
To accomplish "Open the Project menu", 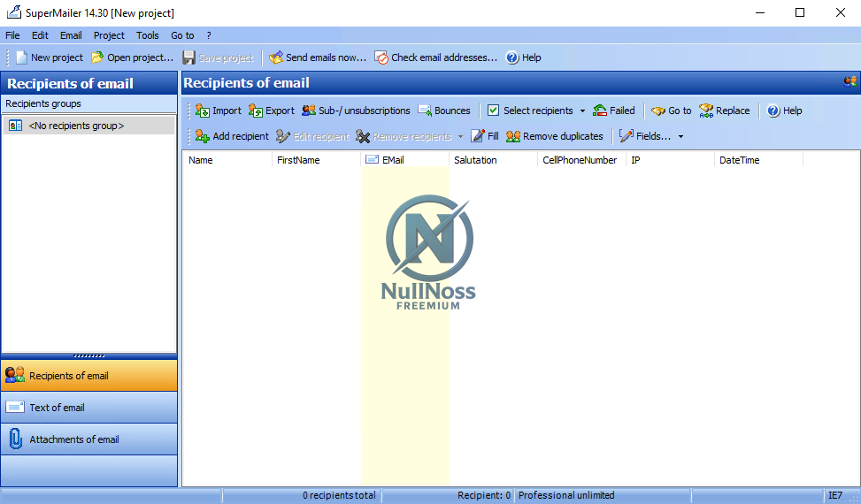I will pos(109,35).
